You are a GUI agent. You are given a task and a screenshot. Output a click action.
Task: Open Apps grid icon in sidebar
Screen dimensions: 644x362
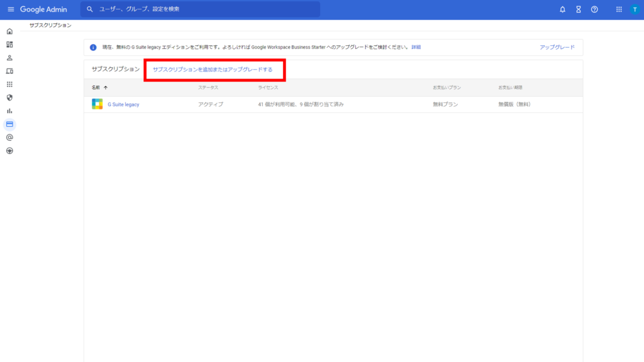(9, 84)
